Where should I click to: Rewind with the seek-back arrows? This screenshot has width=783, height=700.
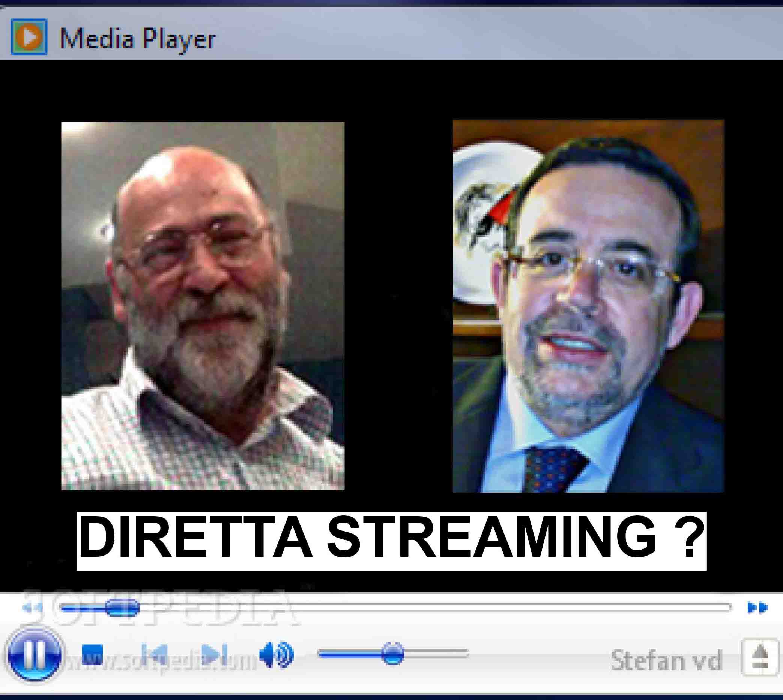(32, 608)
